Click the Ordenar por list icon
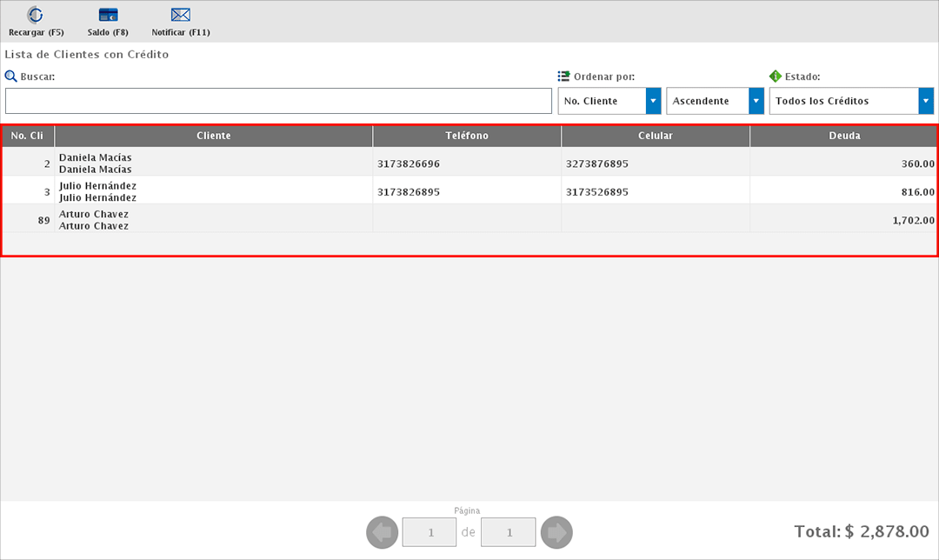 563,77
